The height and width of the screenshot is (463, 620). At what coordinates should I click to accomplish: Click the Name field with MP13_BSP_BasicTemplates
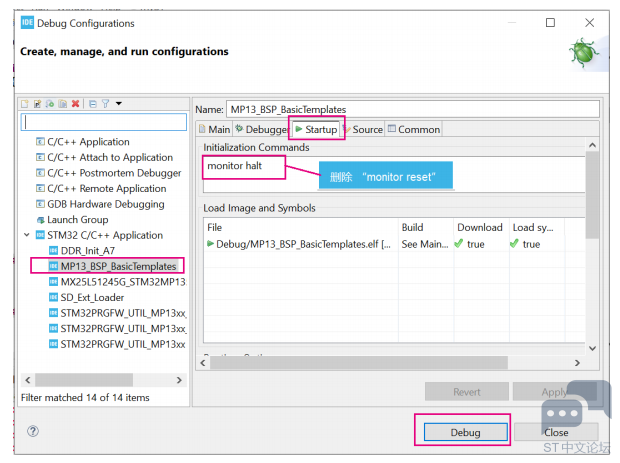point(412,109)
